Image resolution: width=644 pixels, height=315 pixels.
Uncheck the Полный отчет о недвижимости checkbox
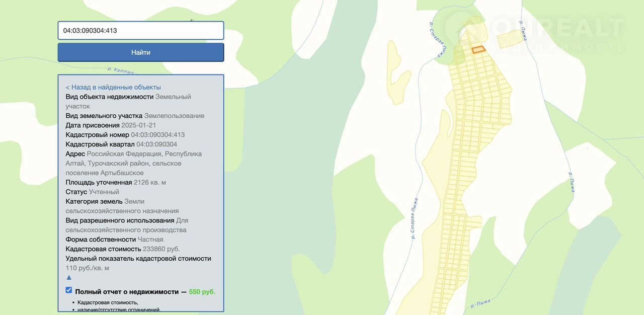coord(69,290)
